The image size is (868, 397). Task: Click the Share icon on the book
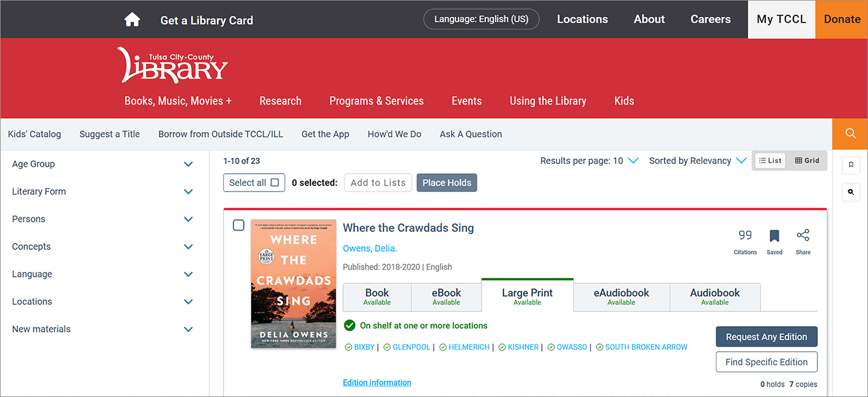(x=803, y=236)
